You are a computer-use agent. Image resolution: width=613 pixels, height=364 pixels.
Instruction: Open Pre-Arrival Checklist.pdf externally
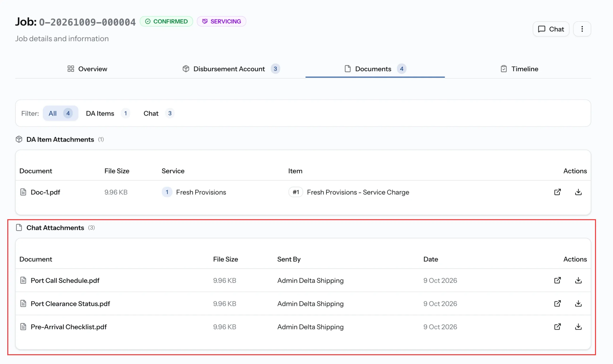pos(557,327)
